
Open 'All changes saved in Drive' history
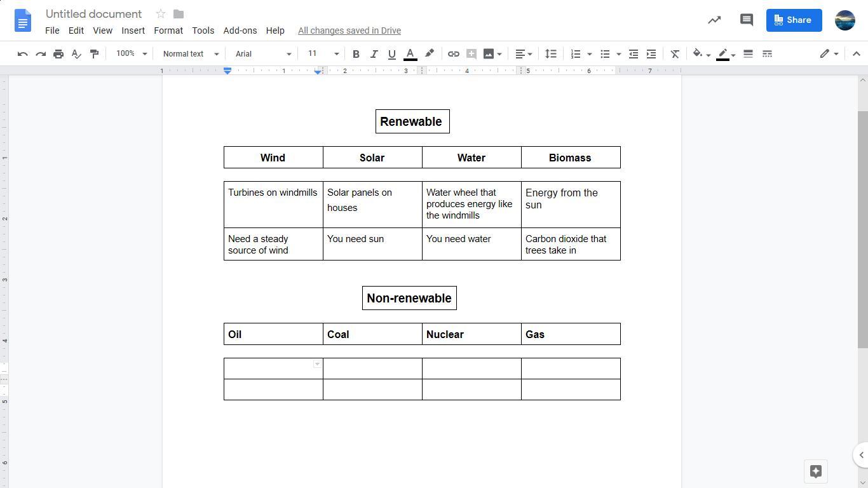pos(349,30)
